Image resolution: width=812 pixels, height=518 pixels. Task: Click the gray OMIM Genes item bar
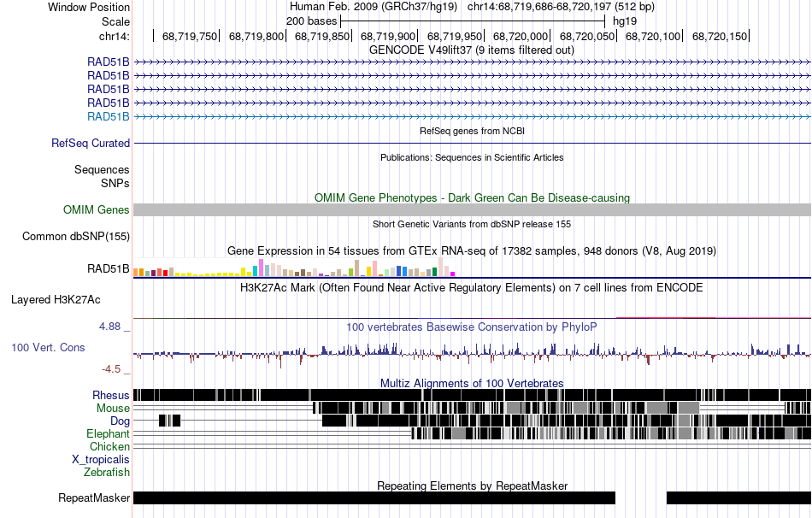point(473,209)
